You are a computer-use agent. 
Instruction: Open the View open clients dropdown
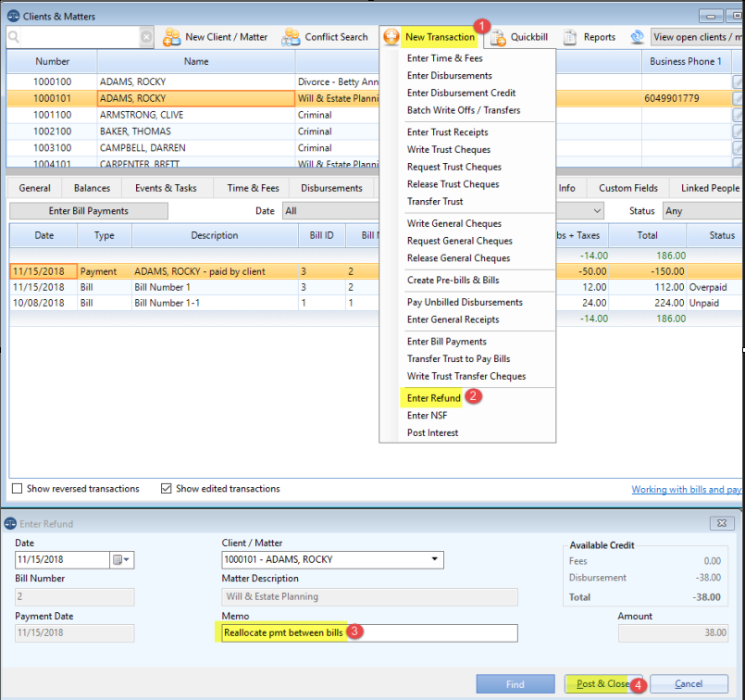(696, 37)
